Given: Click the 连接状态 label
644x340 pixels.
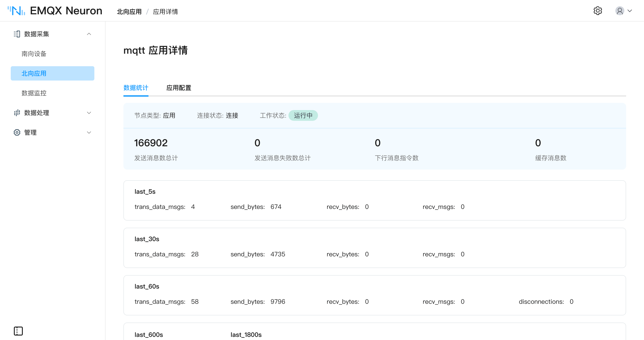Looking at the screenshot, I should [x=210, y=115].
